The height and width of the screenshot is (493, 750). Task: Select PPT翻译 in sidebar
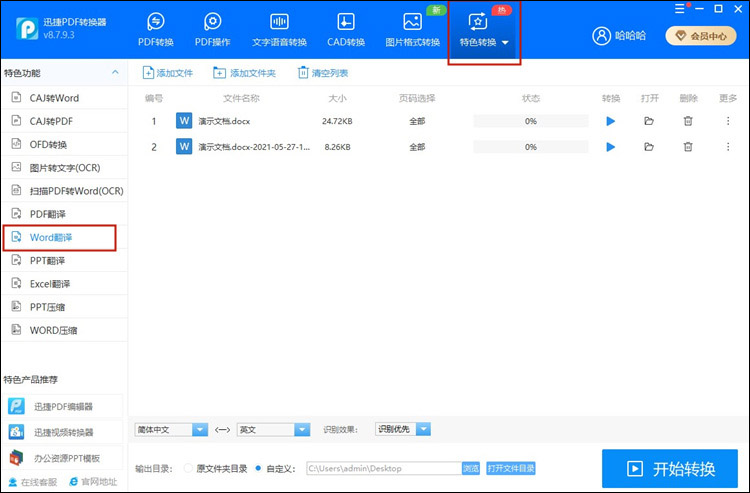click(x=64, y=261)
